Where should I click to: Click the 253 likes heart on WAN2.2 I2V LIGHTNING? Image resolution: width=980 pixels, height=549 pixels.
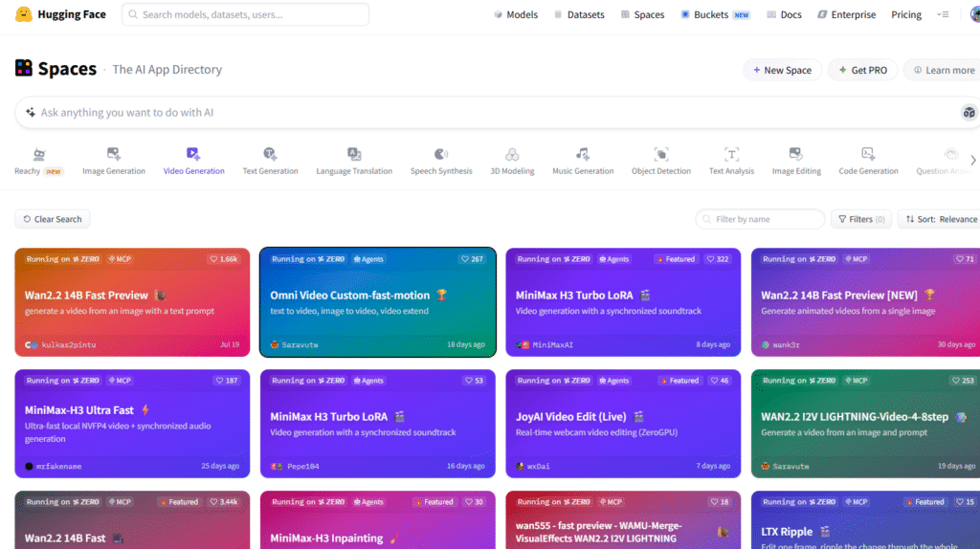[x=955, y=381]
